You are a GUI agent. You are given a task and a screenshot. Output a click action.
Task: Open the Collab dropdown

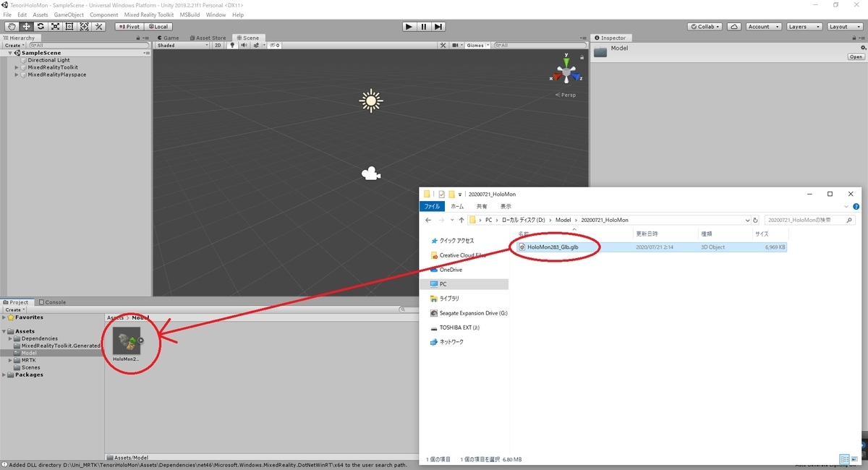705,27
